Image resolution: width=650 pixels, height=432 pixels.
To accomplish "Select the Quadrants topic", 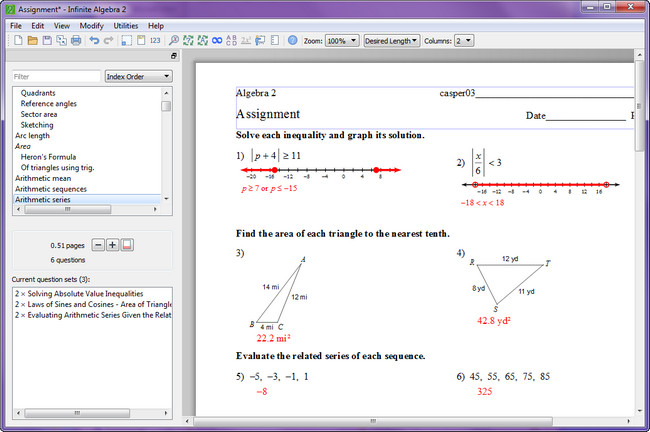I will pos(38,93).
